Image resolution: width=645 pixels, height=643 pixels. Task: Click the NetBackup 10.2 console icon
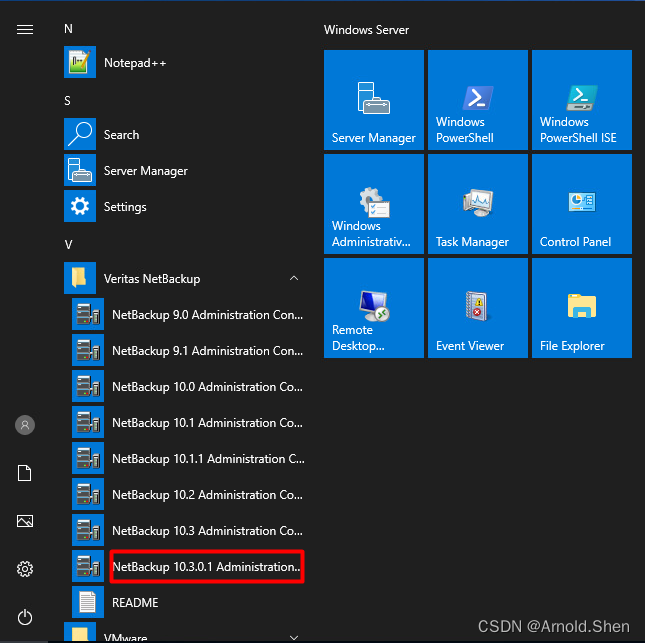coord(88,494)
